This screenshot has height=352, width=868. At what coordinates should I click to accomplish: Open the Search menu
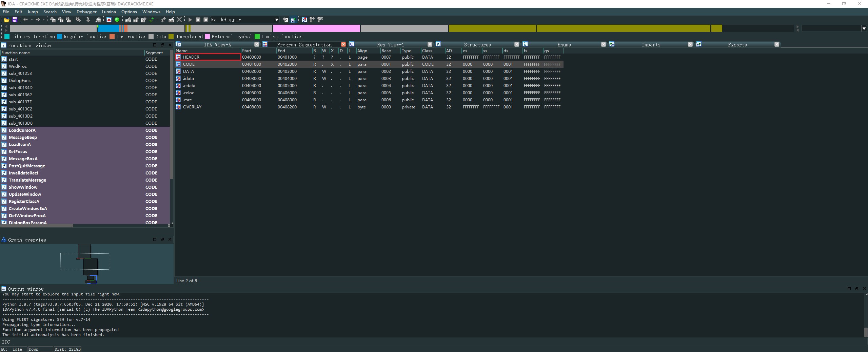click(50, 12)
